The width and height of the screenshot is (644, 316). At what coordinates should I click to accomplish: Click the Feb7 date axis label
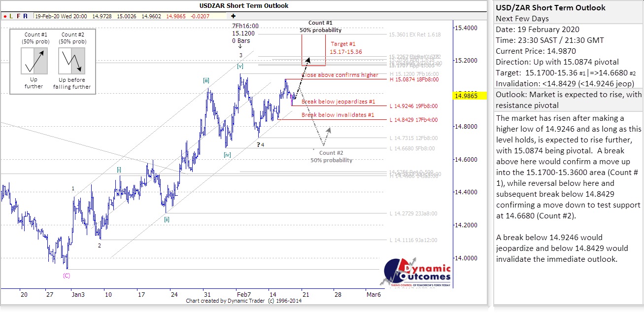[x=243, y=294]
